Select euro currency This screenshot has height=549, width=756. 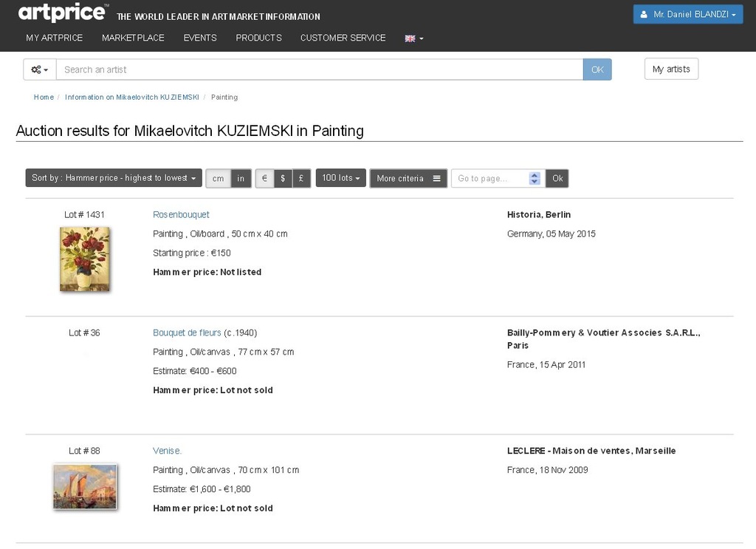(x=264, y=179)
